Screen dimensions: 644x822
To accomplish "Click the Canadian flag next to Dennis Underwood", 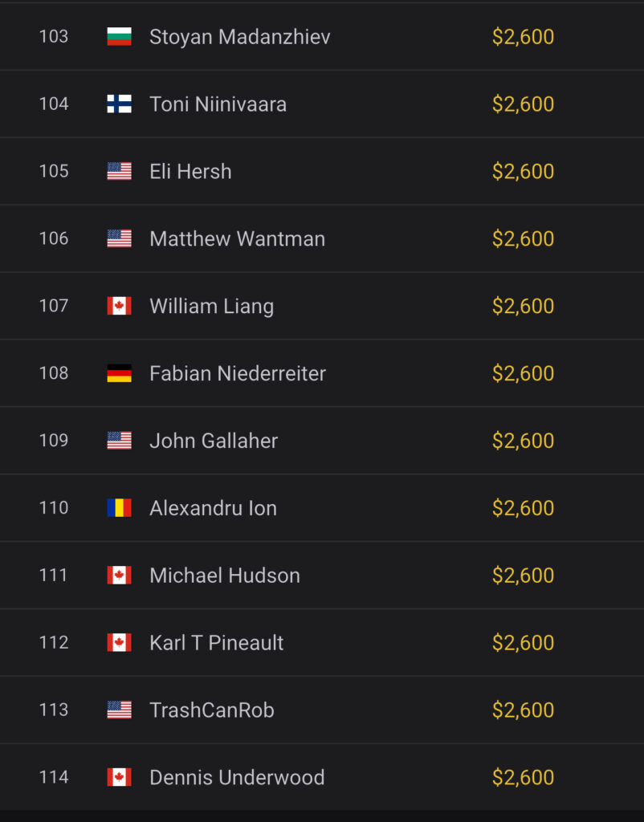I will (x=119, y=777).
